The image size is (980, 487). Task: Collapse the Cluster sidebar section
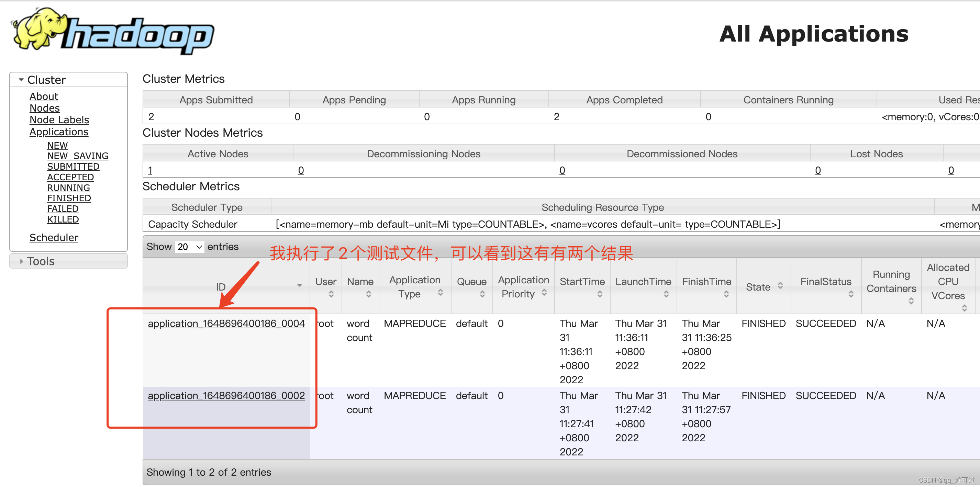coord(21,80)
